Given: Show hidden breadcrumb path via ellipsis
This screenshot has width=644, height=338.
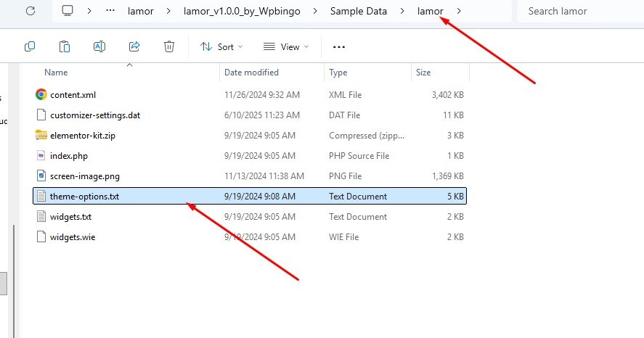Looking at the screenshot, I should point(110,11).
